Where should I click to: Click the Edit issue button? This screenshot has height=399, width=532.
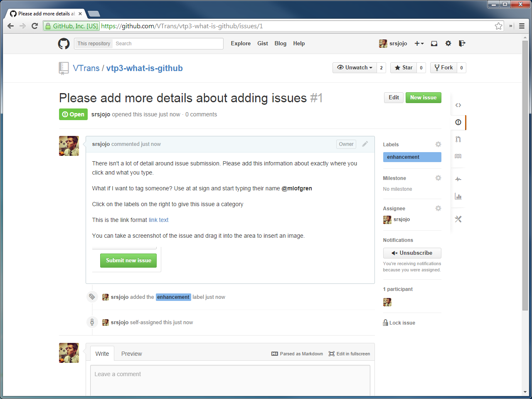[x=394, y=98]
